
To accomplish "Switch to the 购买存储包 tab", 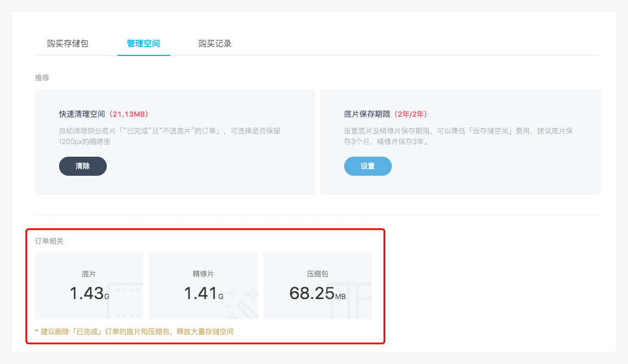I will (x=67, y=43).
